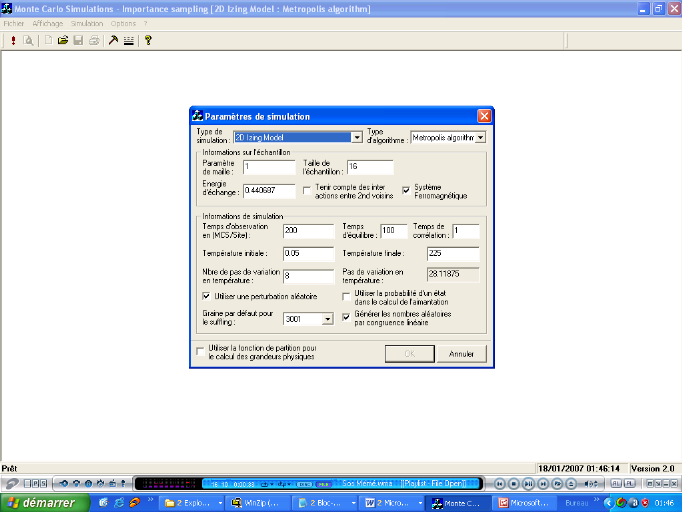Expand the Type de simulation dropdown
682x512 pixels.
(x=357, y=137)
